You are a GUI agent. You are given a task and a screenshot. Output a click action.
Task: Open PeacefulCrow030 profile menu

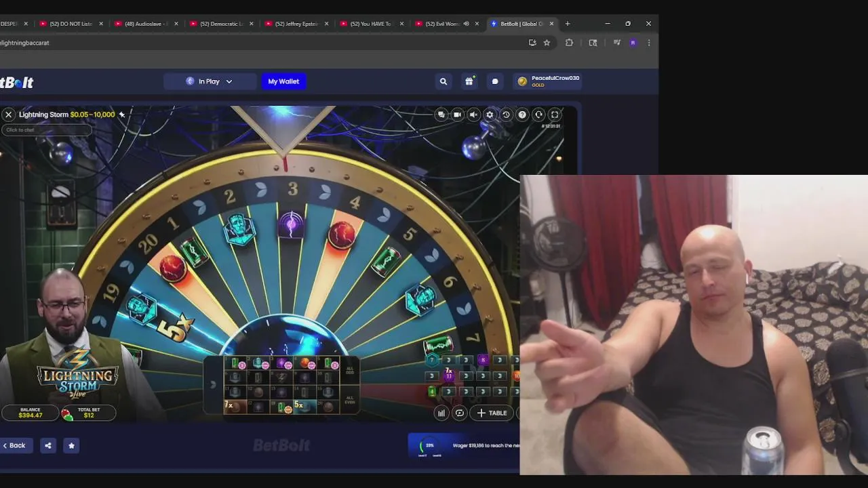point(548,81)
